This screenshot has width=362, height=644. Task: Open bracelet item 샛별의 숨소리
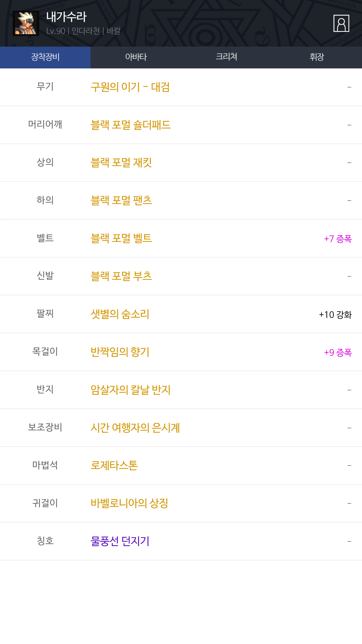(120, 314)
